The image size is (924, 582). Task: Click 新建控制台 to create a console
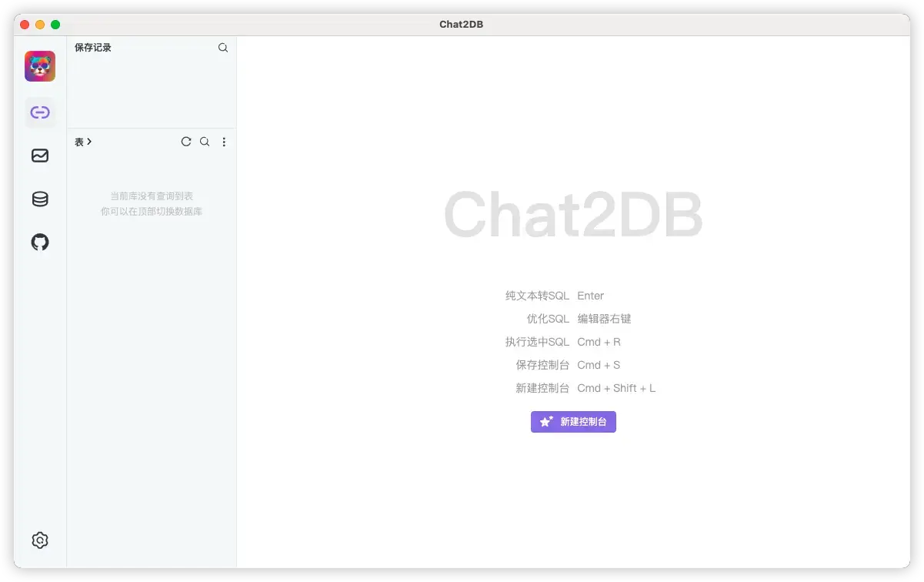pos(573,421)
